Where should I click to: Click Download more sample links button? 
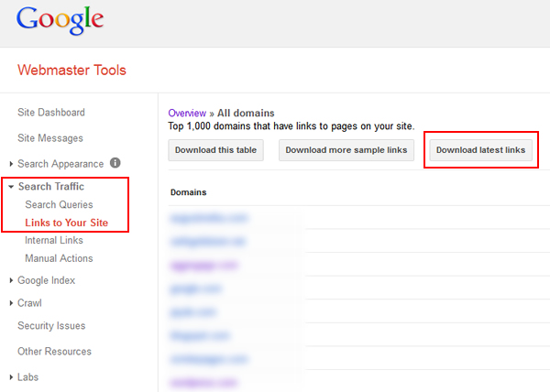[346, 150]
